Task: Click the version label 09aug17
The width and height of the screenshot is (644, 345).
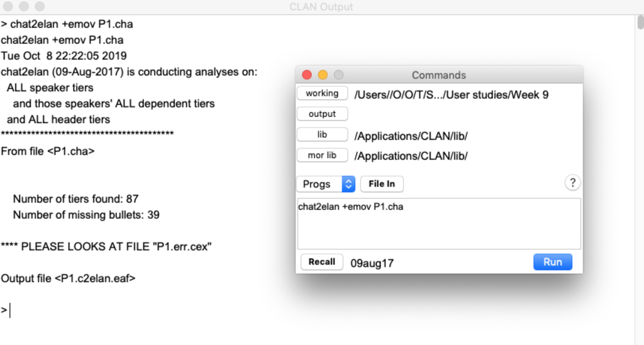Action: [x=372, y=263]
